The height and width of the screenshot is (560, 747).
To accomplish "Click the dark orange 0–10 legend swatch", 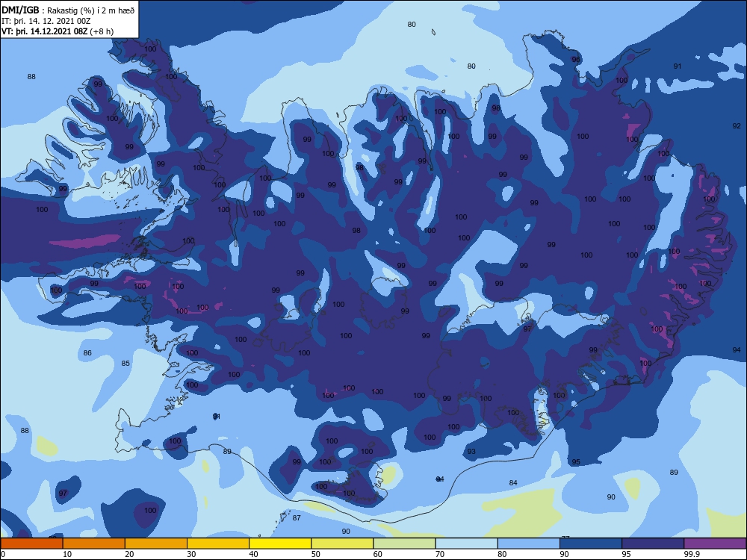I will (x=31, y=544).
